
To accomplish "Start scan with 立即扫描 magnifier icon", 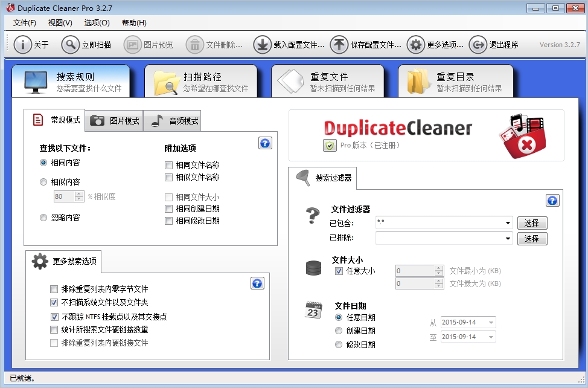I will (71, 45).
